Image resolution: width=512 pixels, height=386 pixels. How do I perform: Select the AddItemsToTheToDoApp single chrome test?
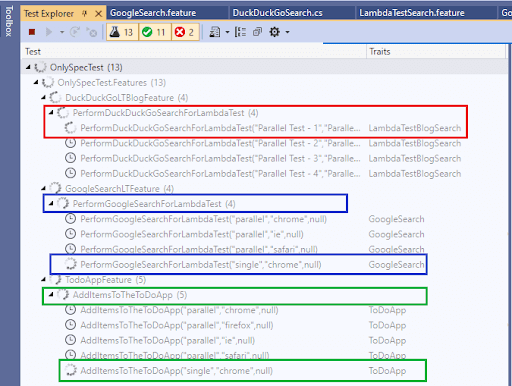[x=264, y=371]
